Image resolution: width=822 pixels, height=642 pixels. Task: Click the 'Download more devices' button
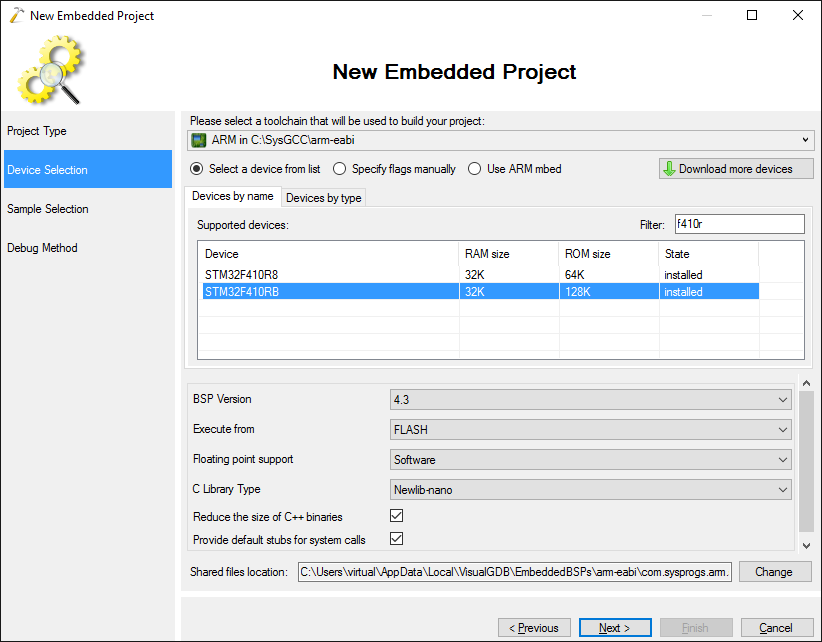pyautogui.click(x=736, y=169)
